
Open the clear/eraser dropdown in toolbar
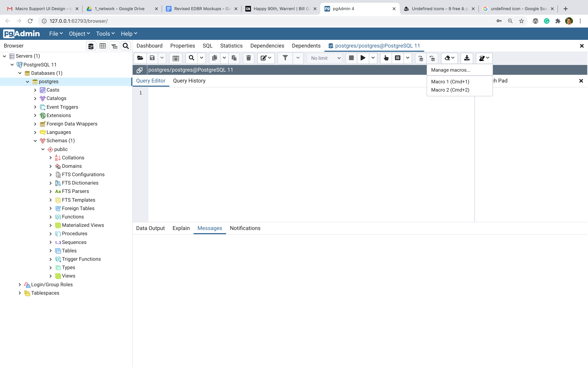449,58
